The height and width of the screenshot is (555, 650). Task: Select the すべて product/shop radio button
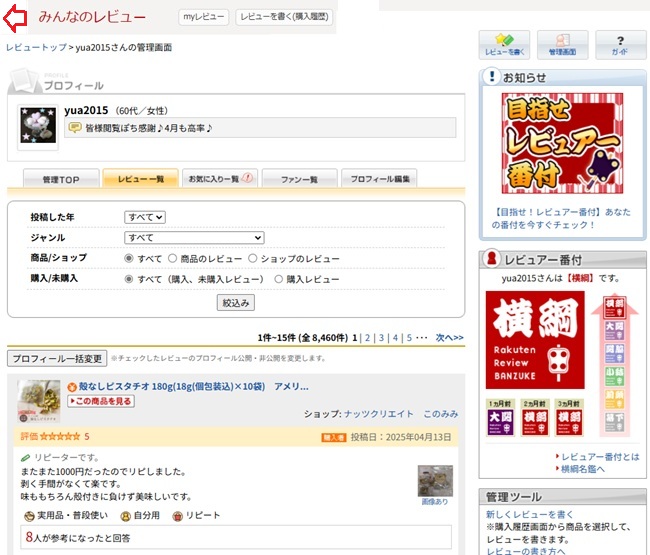(x=129, y=258)
